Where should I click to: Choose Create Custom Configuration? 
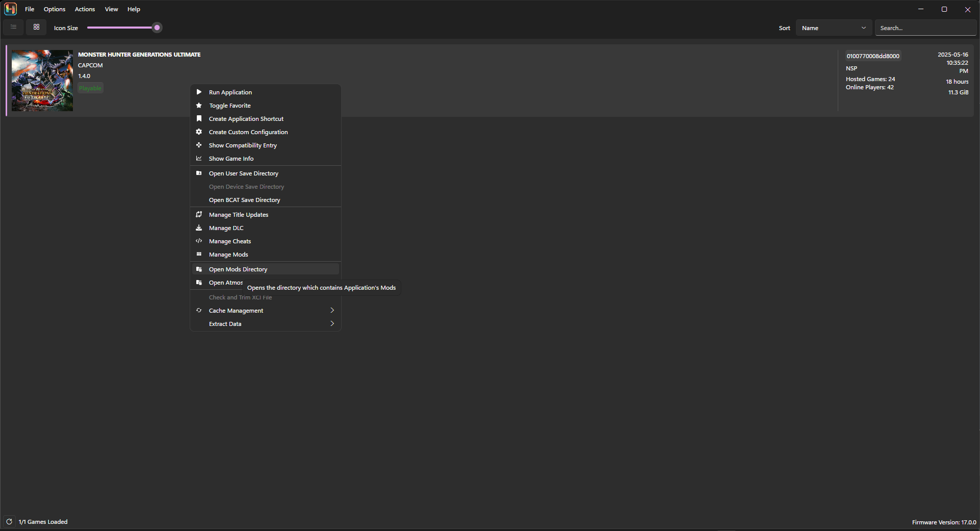click(266, 132)
